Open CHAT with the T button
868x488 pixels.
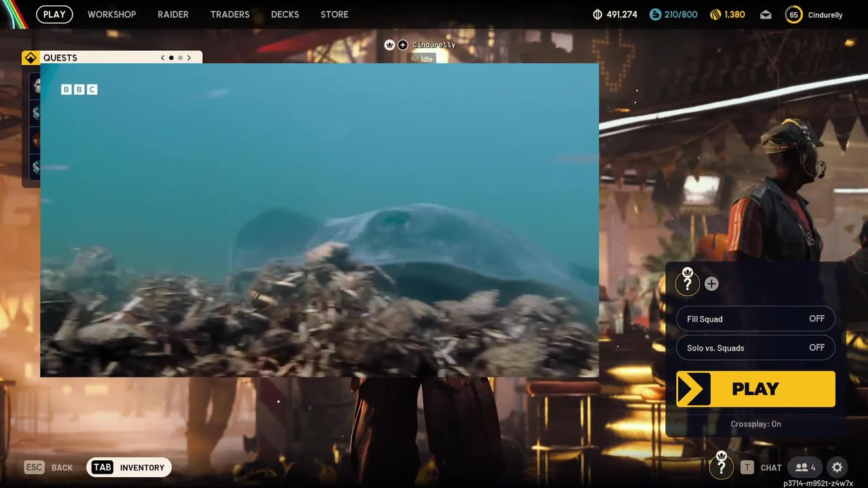pyautogui.click(x=760, y=467)
